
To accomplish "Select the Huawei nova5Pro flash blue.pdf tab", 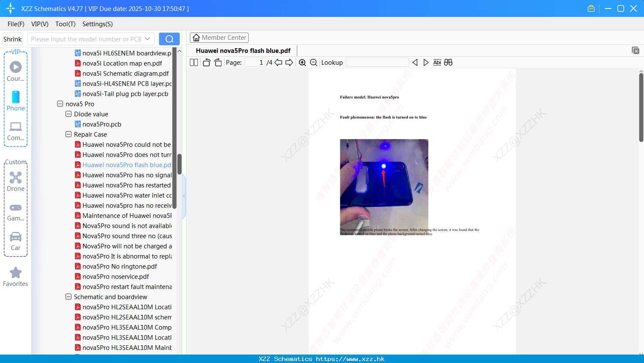I will click(x=243, y=51).
